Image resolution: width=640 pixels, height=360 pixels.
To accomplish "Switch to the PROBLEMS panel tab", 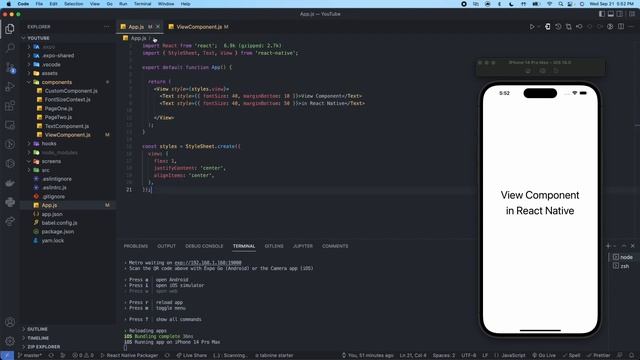I will click(x=136, y=246).
